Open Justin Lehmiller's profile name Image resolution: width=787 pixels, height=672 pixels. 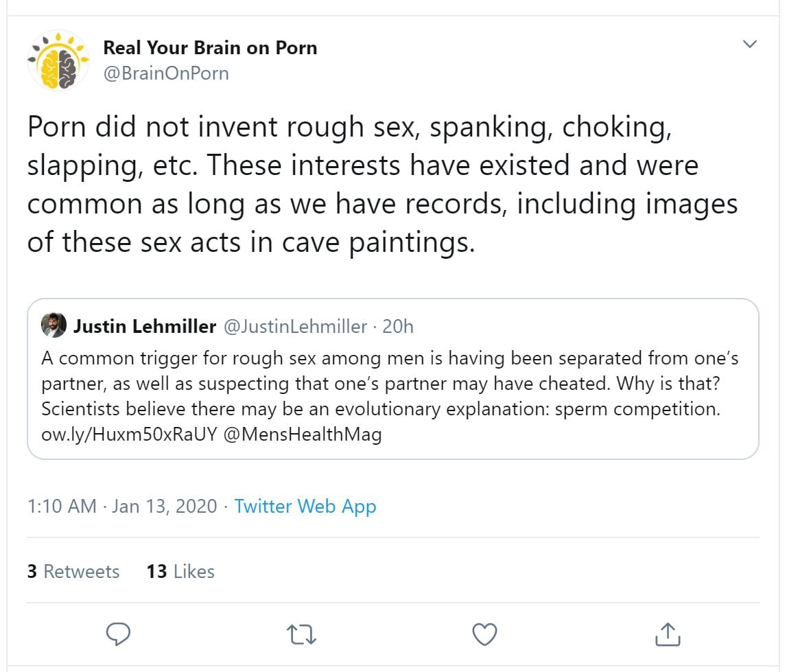[145, 327]
